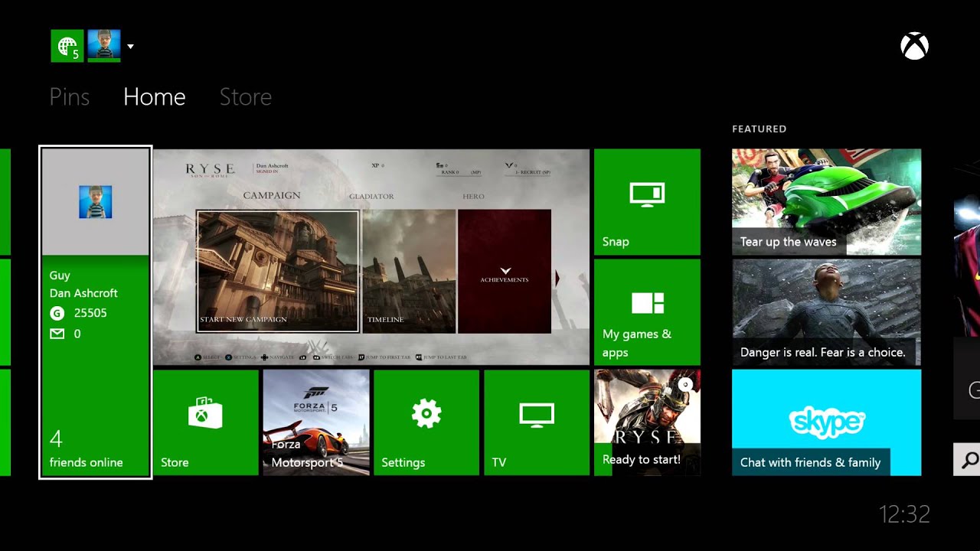
Task: Click the Ryse Son of Rome logo
Action: [x=210, y=170]
